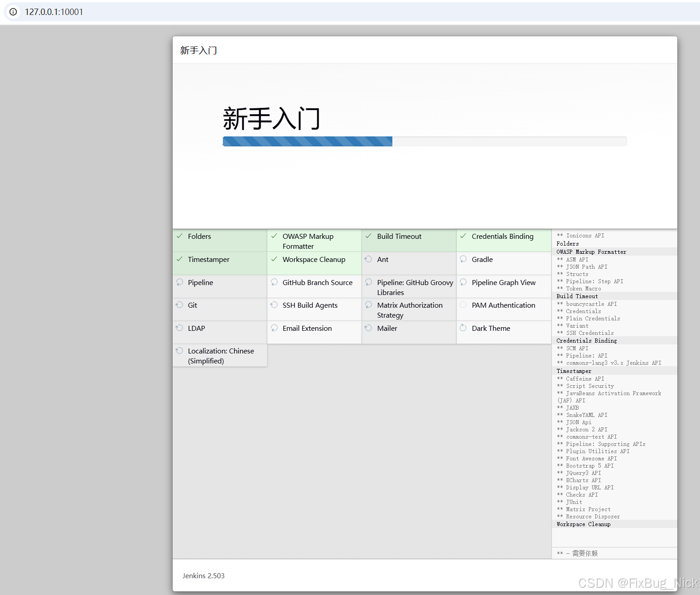Click the Jenkins 2.503 version text
The width and height of the screenshot is (700, 595).
(203, 576)
